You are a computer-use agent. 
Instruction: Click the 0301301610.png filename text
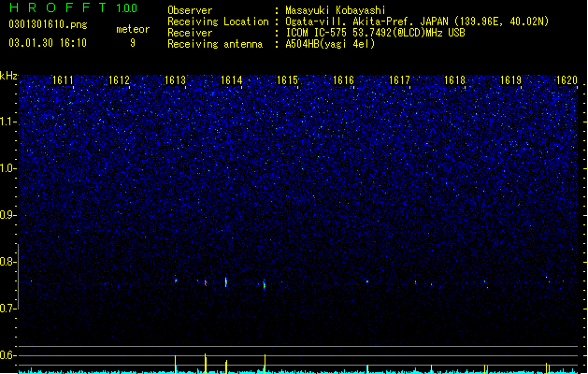(48, 25)
